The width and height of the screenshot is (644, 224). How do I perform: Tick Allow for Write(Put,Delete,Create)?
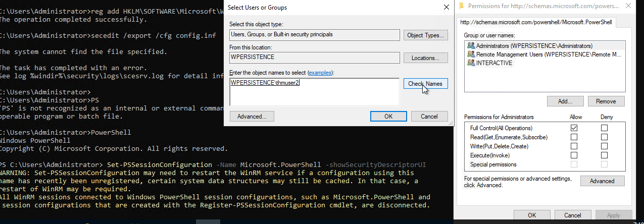574,146
